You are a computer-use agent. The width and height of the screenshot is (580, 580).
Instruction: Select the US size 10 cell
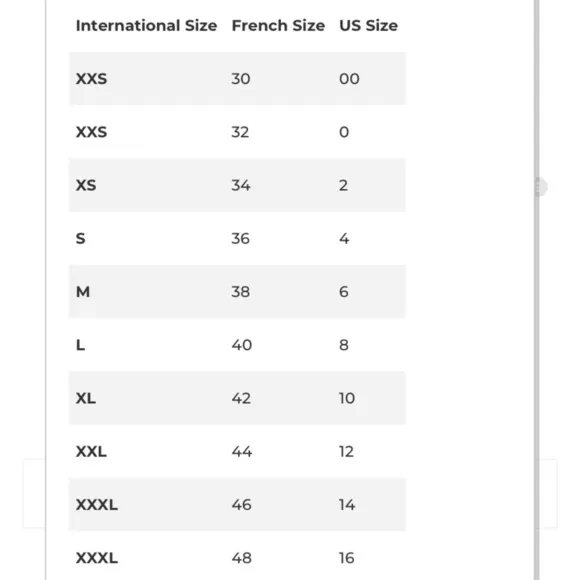pos(347,398)
